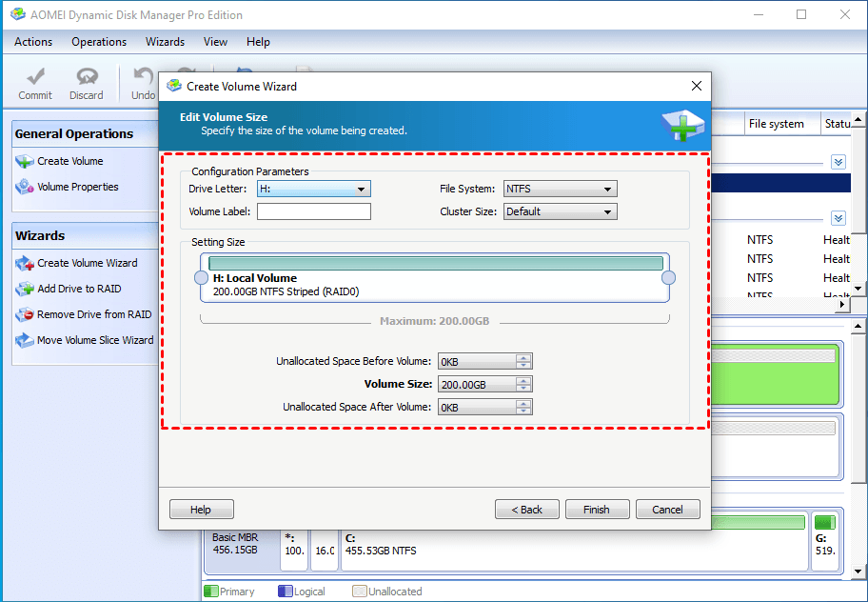Click the Move Volume Slice Wizard link
Viewport: 868px width, 602px height.
[x=95, y=340]
